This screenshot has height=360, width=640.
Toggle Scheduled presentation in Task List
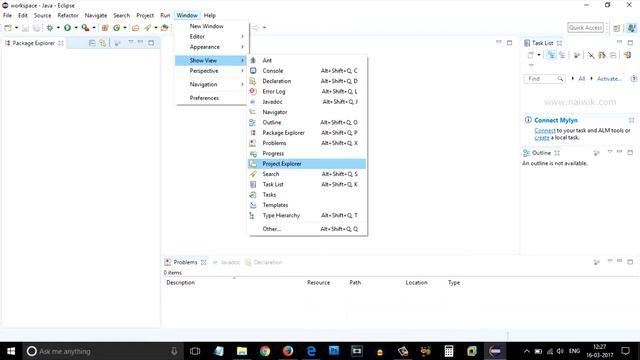point(562,55)
